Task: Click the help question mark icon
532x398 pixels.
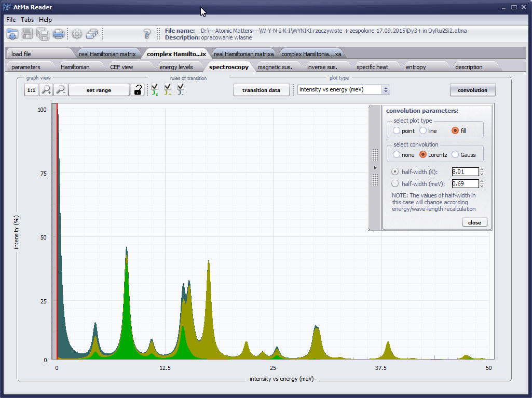Action: coord(147,34)
